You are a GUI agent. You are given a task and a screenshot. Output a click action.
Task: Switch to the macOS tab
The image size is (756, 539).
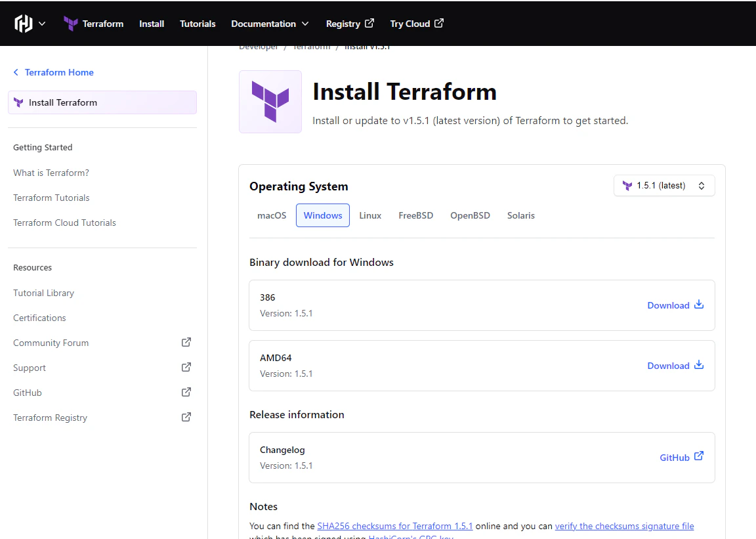(272, 216)
